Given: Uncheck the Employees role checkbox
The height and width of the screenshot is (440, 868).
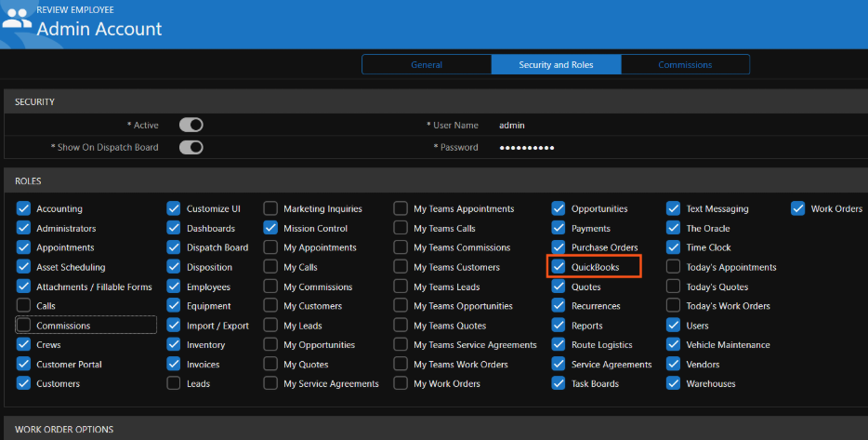Looking at the screenshot, I should [173, 287].
